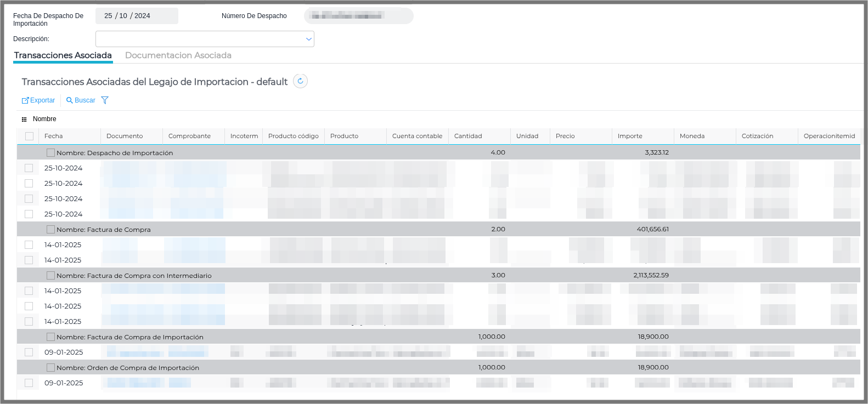
Task: Click the Fecha De Despacho date field
Action: pyautogui.click(x=137, y=16)
